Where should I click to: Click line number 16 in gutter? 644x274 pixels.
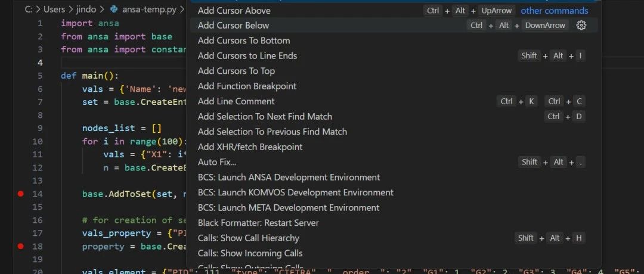38,220
